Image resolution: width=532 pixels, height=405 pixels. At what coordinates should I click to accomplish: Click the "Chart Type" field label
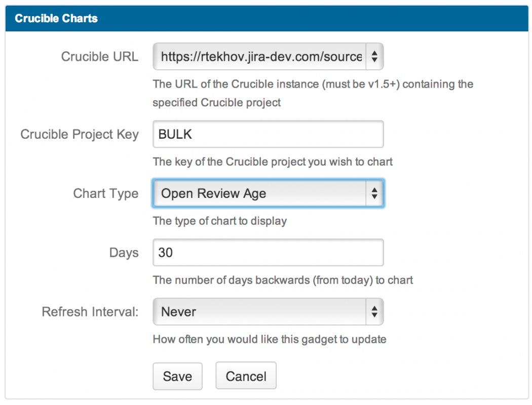(105, 194)
